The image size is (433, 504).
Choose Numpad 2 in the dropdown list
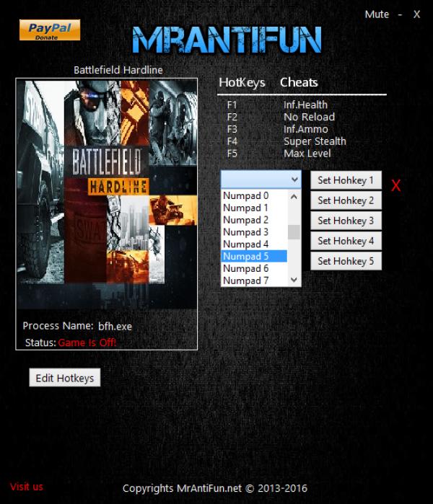[254, 220]
